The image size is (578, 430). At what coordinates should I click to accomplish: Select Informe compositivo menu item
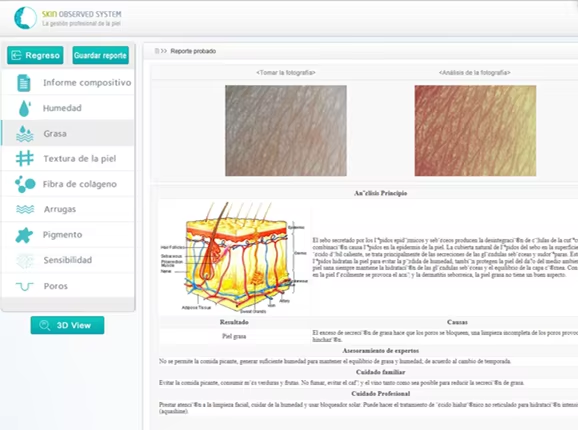[68, 83]
